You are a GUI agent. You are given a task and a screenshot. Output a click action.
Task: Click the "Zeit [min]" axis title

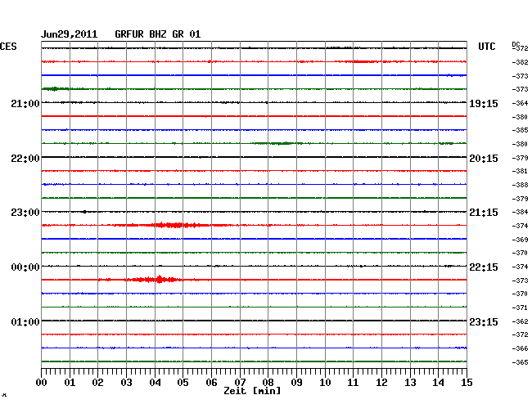tap(252, 391)
